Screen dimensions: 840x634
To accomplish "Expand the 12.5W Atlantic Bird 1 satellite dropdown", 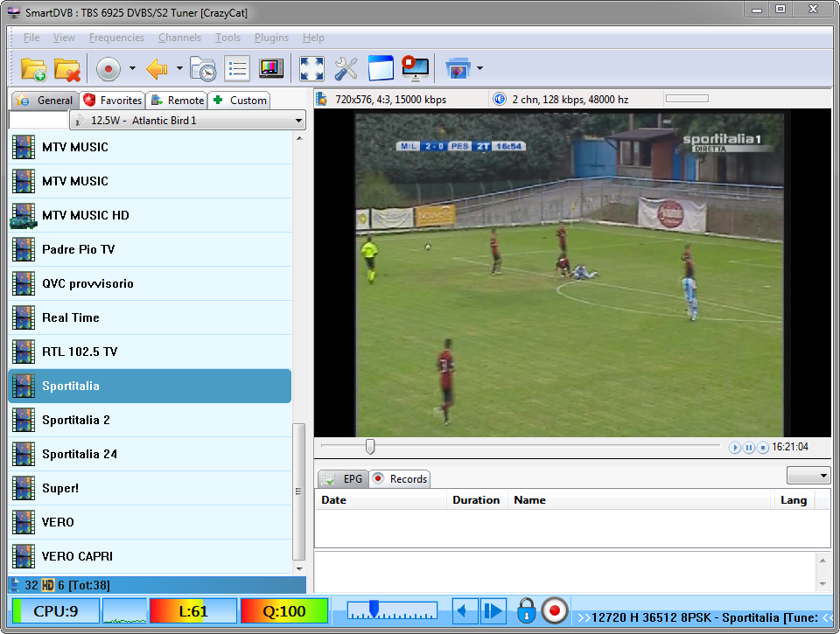I will pos(187,121).
